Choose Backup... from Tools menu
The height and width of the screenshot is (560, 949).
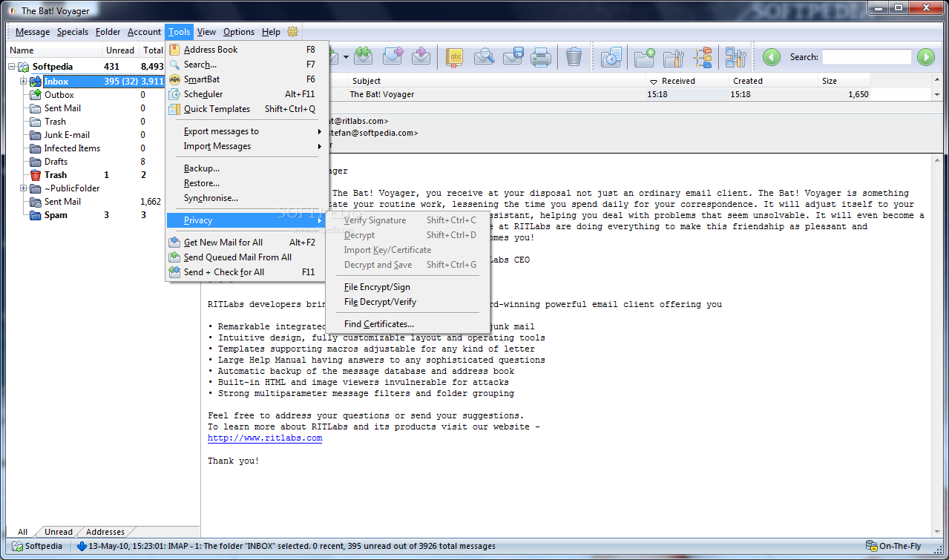pos(246,168)
